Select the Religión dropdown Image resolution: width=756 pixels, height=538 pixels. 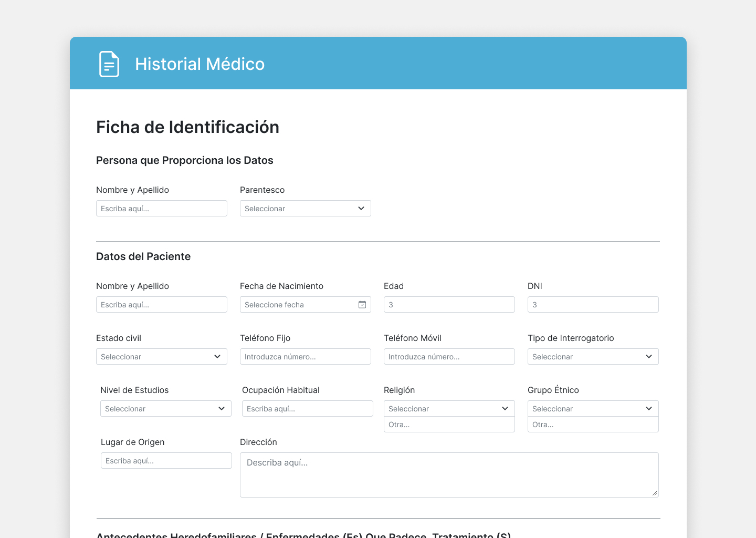(449, 409)
